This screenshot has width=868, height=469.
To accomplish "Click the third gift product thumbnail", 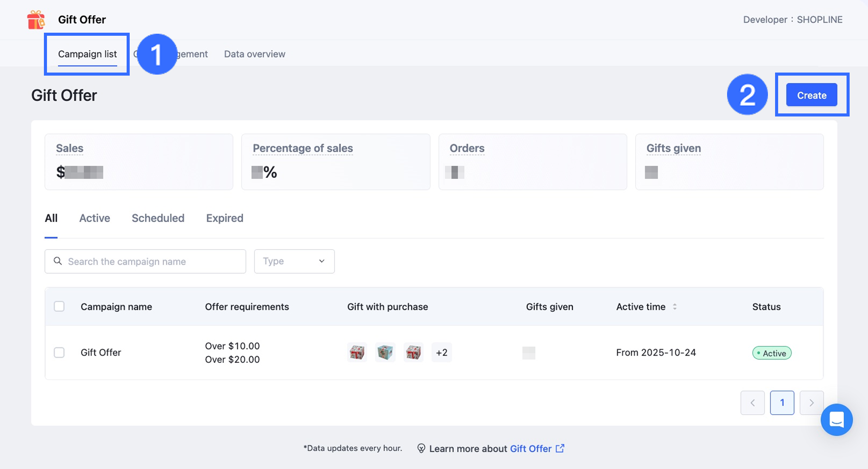I will point(413,353).
